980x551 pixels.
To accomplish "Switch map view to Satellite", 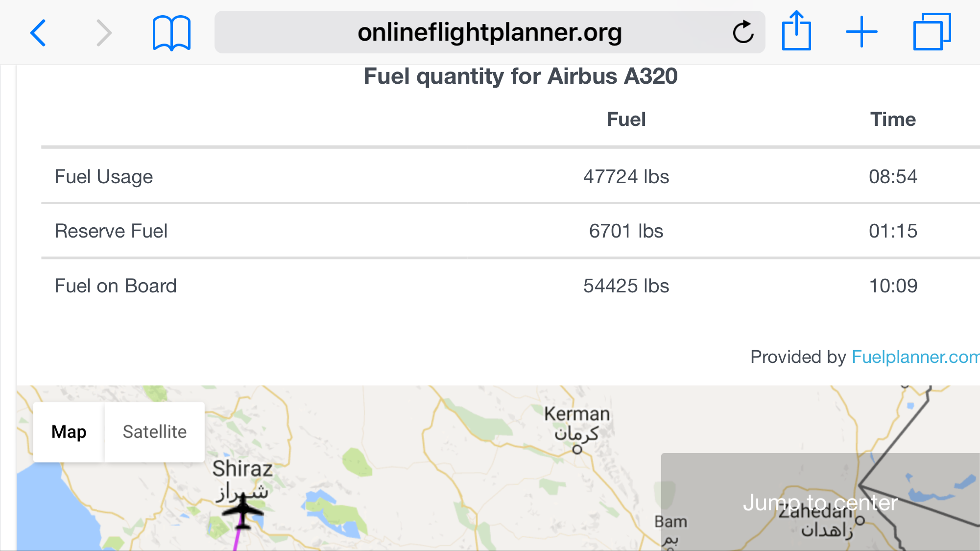I will pos(154,432).
